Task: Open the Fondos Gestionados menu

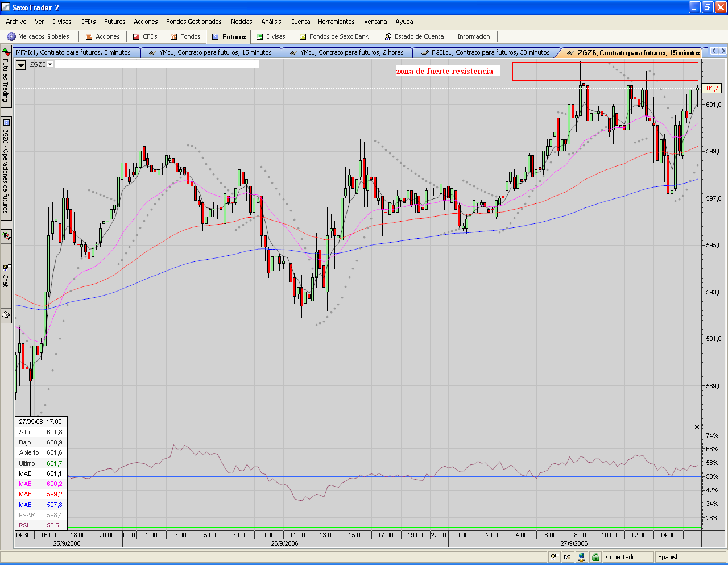Action: point(194,22)
